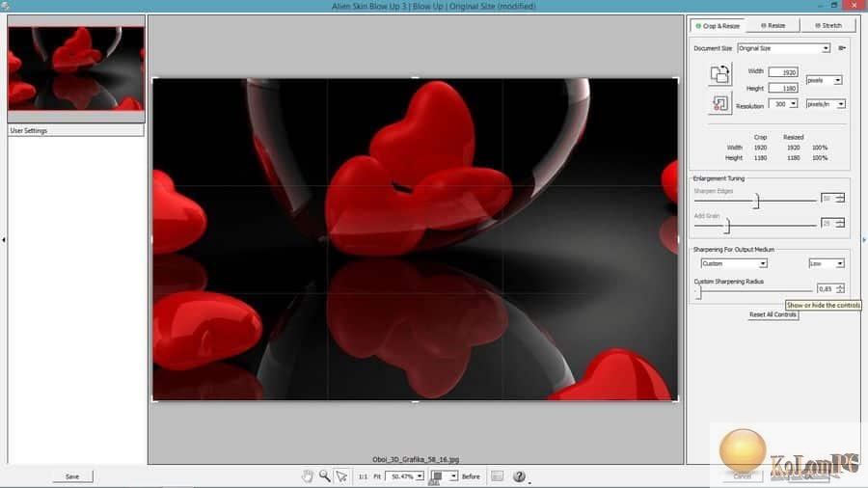Open the preview background color dropdown
This screenshot has width=868, height=488.
click(445, 475)
